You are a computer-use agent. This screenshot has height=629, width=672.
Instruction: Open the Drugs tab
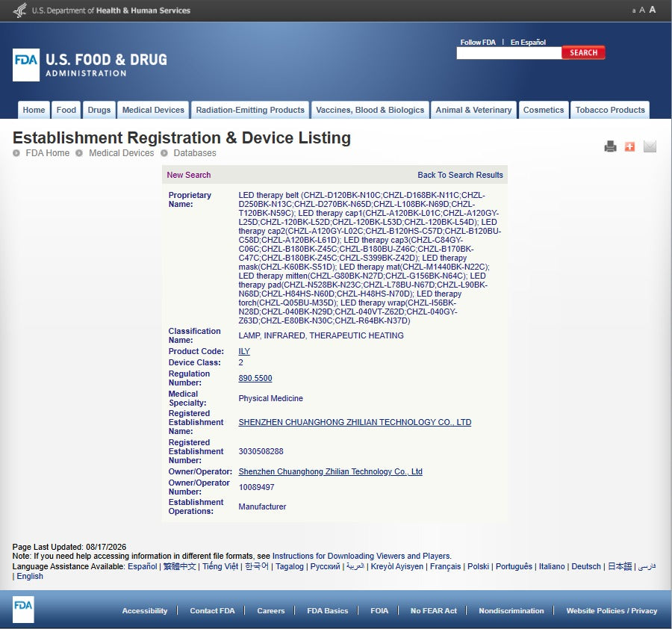(99, 110)
